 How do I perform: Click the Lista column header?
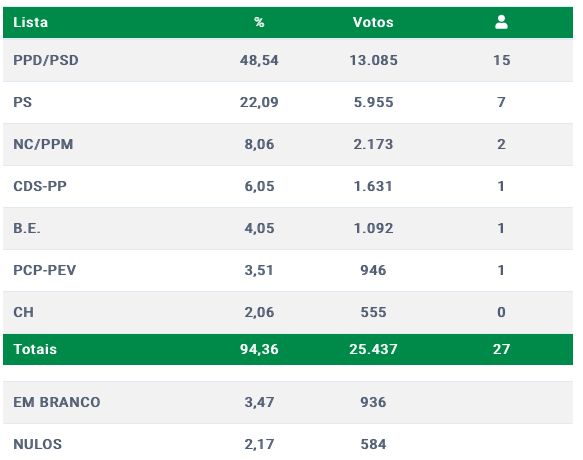click(x=30, y=22)
